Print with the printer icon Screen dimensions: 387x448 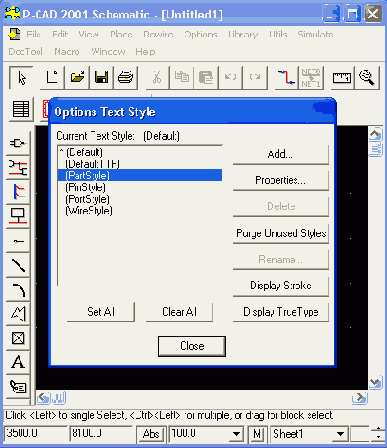click(126, 78)
